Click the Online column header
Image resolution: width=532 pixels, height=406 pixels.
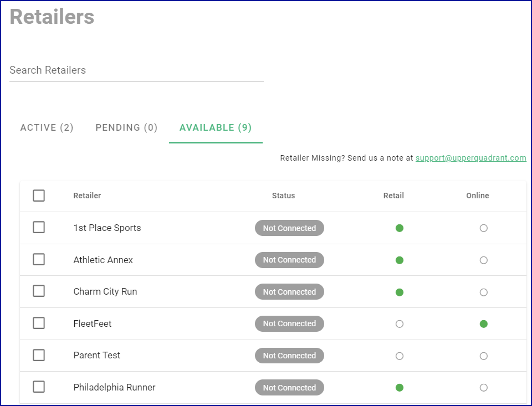(478, 196)
